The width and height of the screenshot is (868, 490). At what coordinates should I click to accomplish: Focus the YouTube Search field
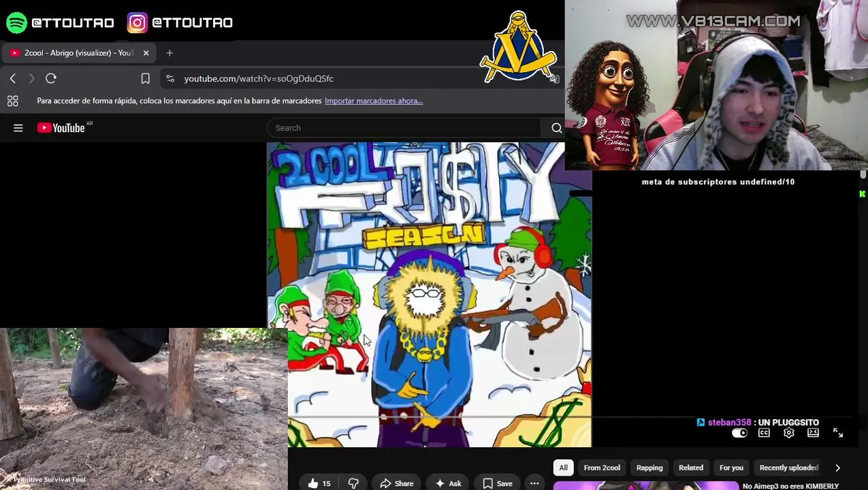[x=404, y=128]
